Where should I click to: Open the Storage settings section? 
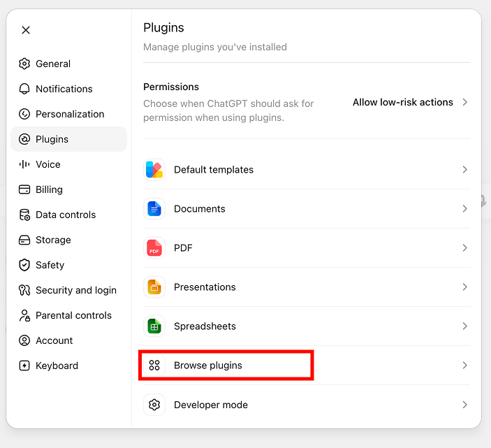click(69, 240)
